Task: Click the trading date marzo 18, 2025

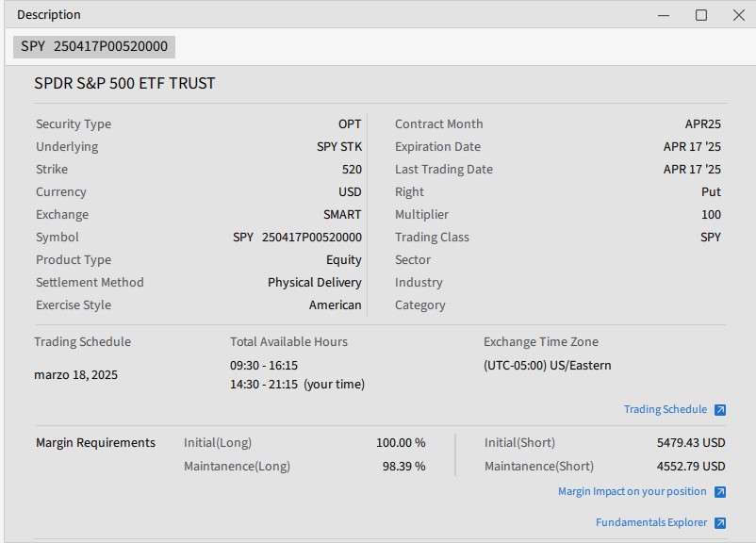Action: [76, 375]
